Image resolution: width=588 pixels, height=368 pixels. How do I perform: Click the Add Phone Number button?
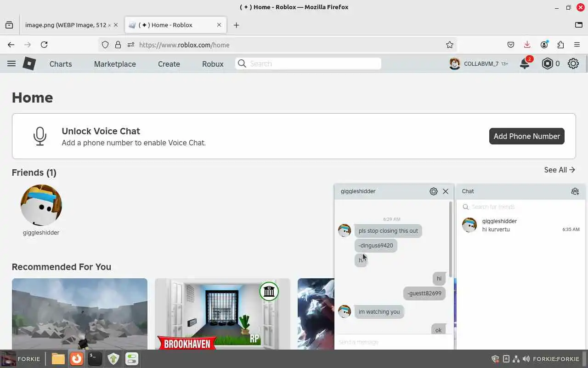click(527, 136)
